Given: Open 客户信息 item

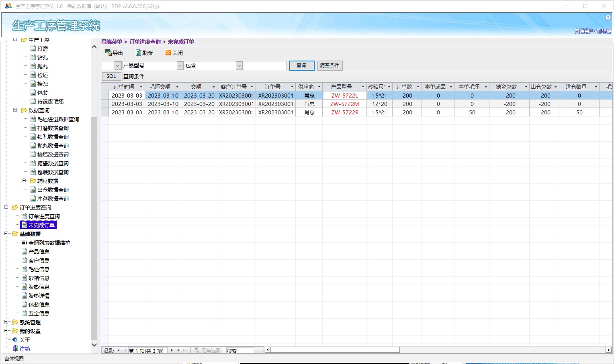Looking at the screenshot, I should (39, 260).
